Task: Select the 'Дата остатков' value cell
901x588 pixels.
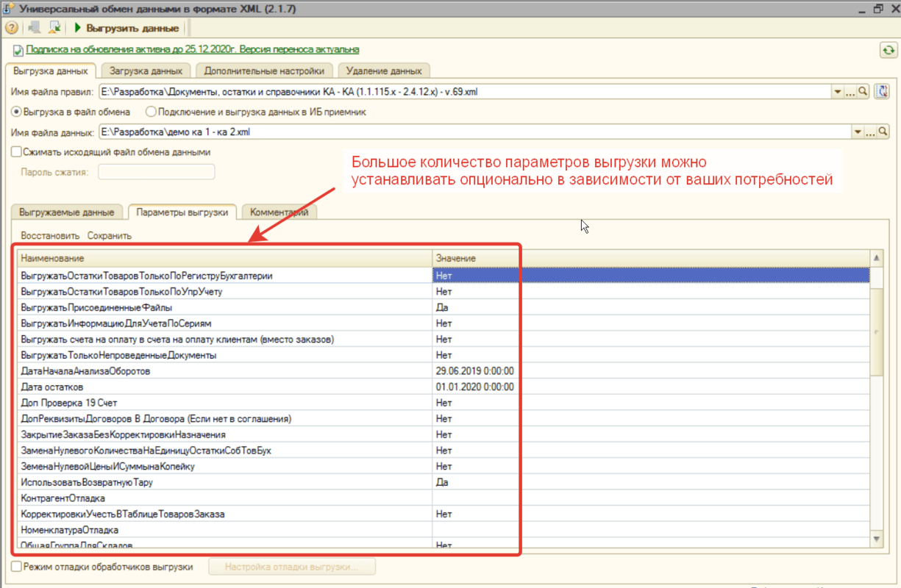Action: point(474,387)
